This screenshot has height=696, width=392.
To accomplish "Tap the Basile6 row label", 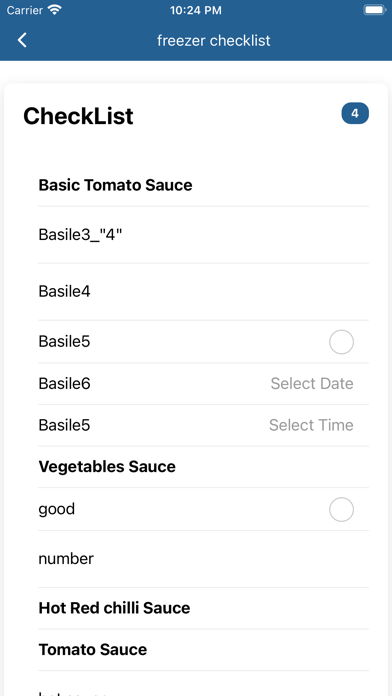I will [64, 384].
